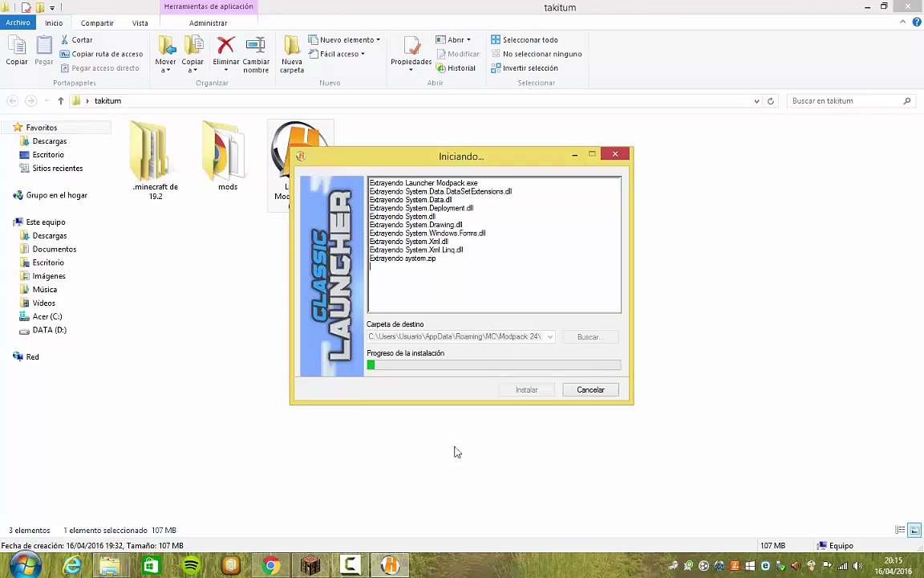This screenshot has width=924, height=578.
Task: Switch to large icons view in status bar
Action: [914, 530]
